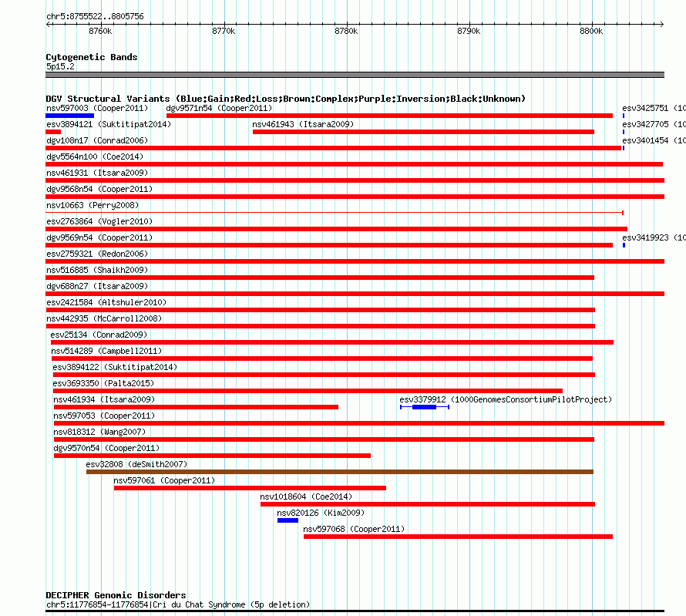Click the nsv461934 (Itsara2009) label
The width and height of the screenshot is (686, 616).
tap(104, 399)
